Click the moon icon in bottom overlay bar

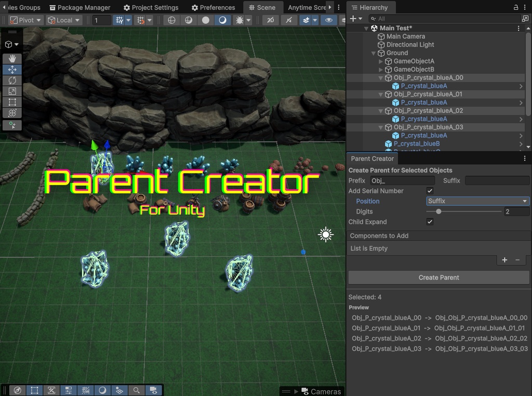coord(102,390)
